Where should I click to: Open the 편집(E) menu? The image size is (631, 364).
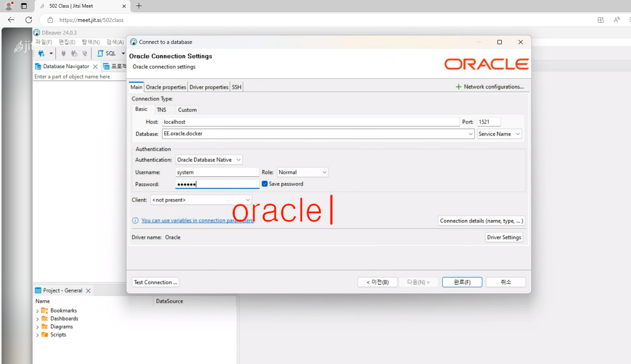(67, 42)
